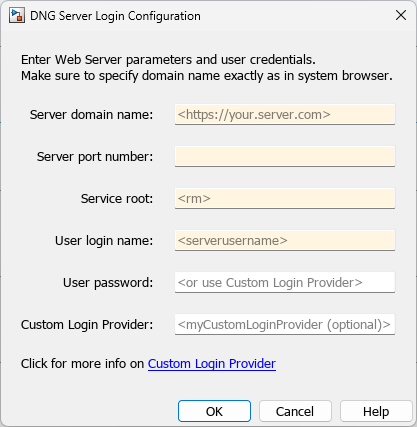Focus the User password field
The image size is (417, 427).
(285, 282)
